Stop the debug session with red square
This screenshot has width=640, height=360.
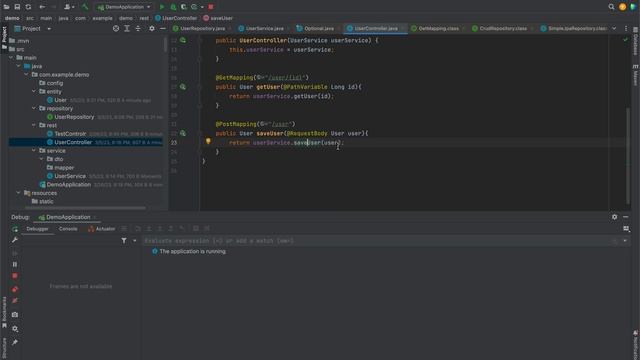coord(15,276)
